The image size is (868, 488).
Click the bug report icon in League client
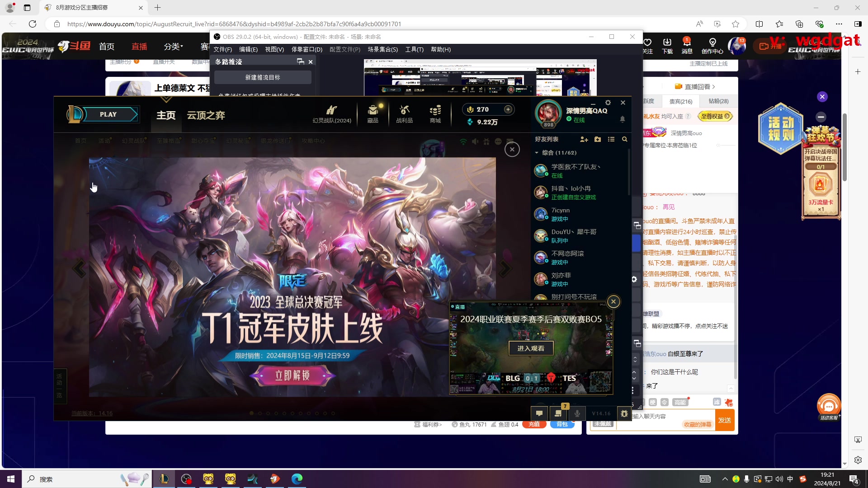click(x=624, y=413)
